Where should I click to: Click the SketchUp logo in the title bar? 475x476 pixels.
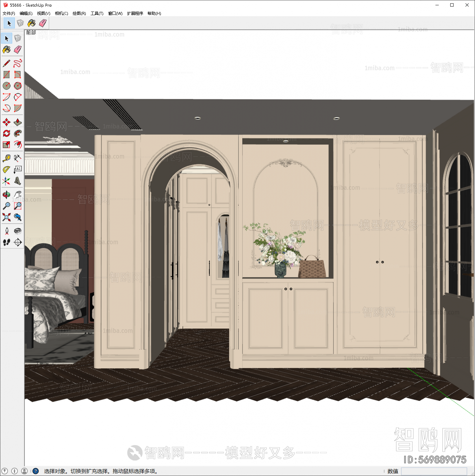coord(5,5)
